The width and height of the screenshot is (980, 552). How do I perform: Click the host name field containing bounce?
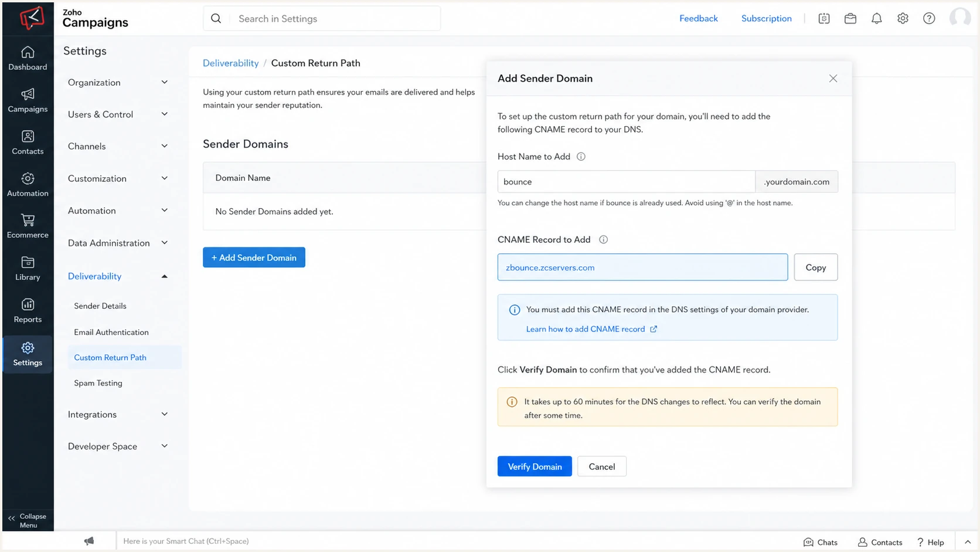[x=626, y=181]
